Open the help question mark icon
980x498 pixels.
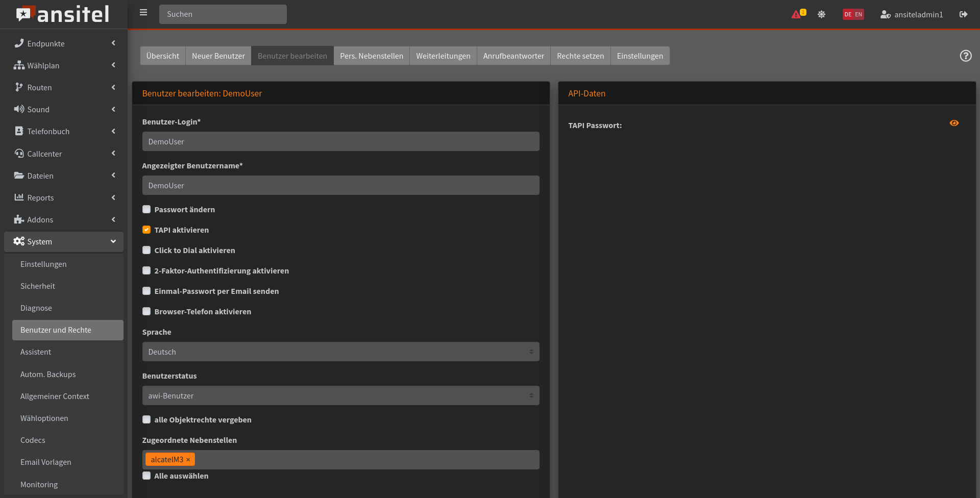click(x=965, y=56)
